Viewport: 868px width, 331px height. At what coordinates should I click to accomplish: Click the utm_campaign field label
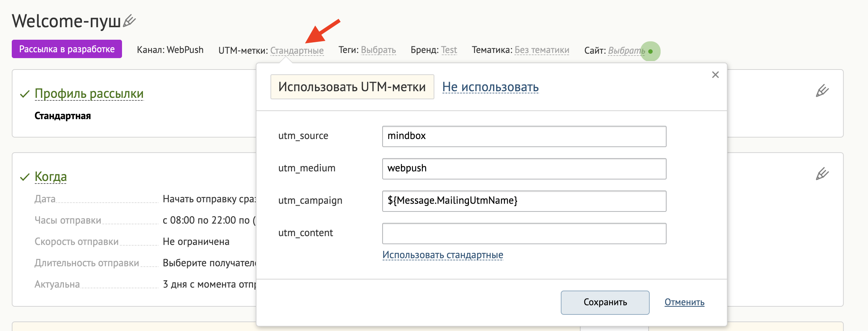(310, 201)
